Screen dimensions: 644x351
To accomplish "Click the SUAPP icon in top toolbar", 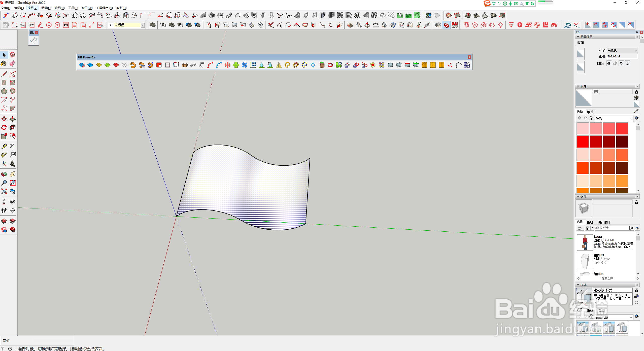I will click(x=455, y=25).
